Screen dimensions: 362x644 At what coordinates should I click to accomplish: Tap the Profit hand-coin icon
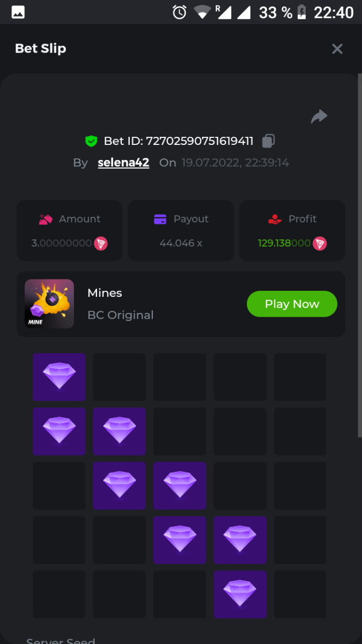[275, 219]
